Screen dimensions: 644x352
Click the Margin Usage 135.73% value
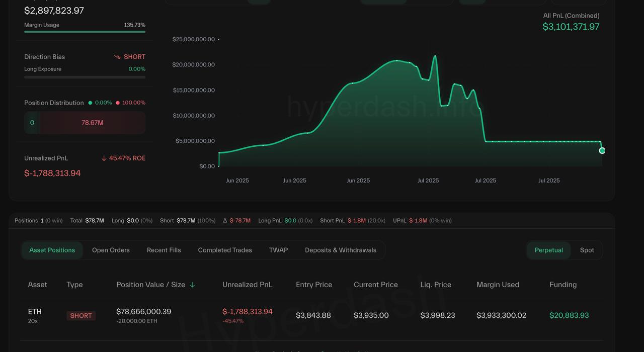(x=135, y=25)
